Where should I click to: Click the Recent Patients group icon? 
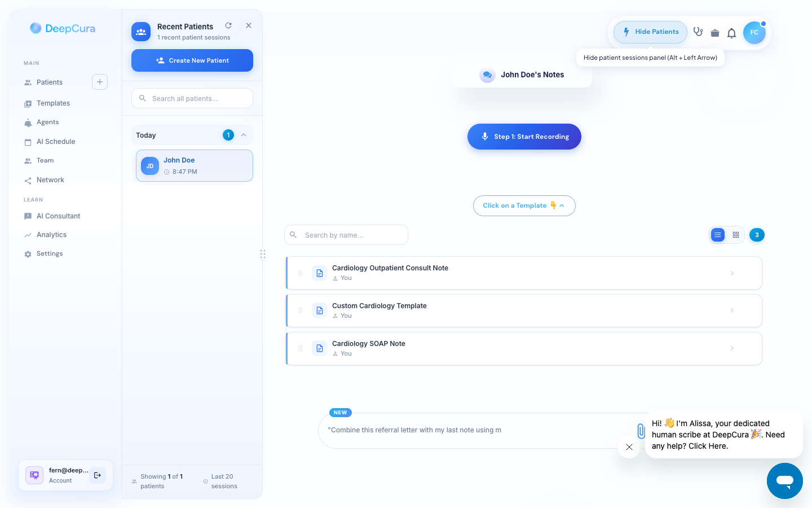coord(141,32)
